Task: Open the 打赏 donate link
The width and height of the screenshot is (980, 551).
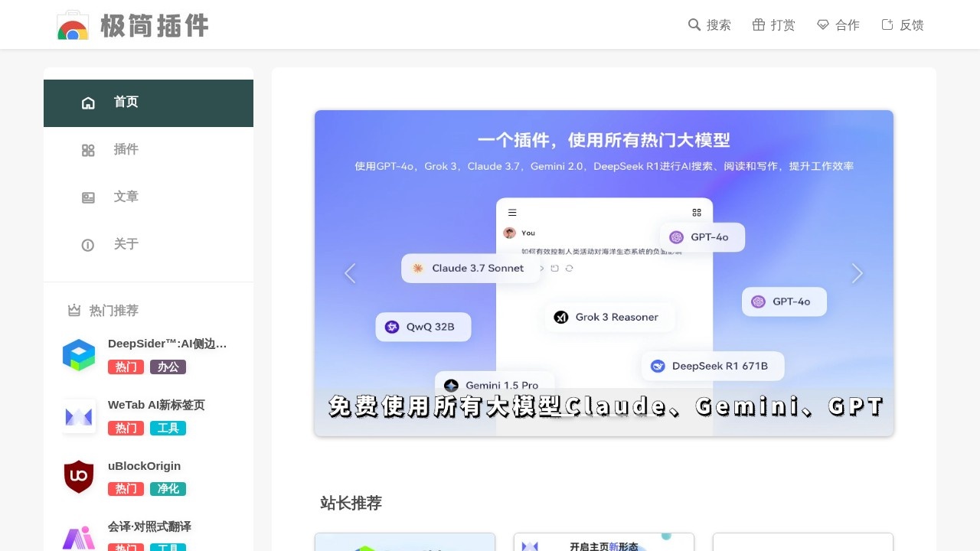Action: (x=782, y=25)
